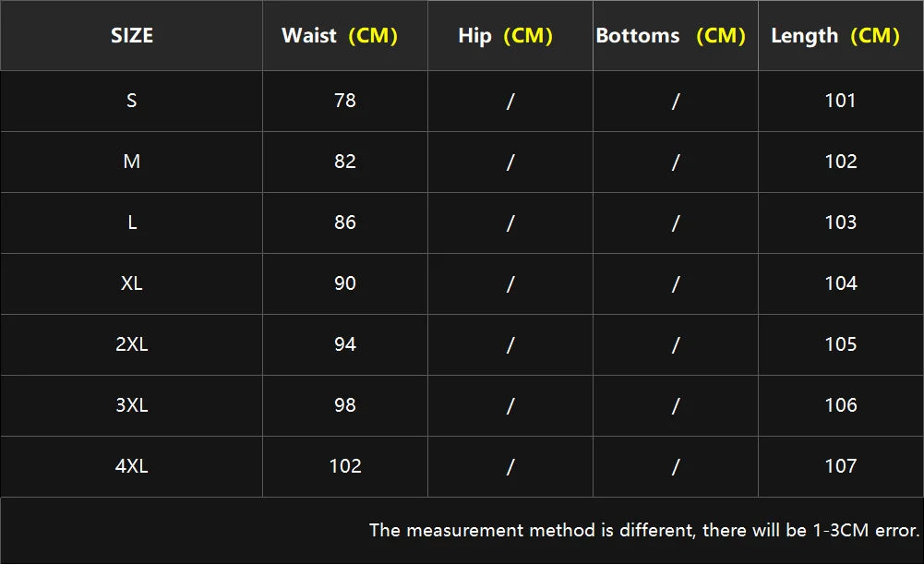
Task: Select the 4XL size cell
Action: coord(132,466)
